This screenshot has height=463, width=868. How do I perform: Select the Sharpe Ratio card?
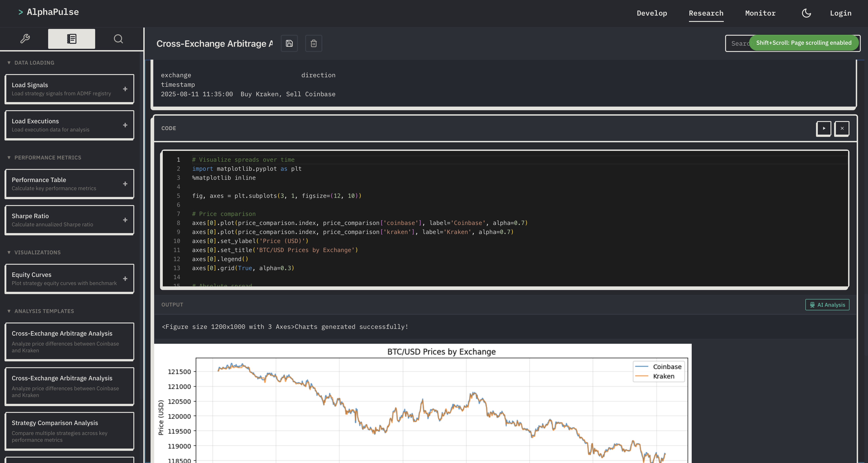69,220
